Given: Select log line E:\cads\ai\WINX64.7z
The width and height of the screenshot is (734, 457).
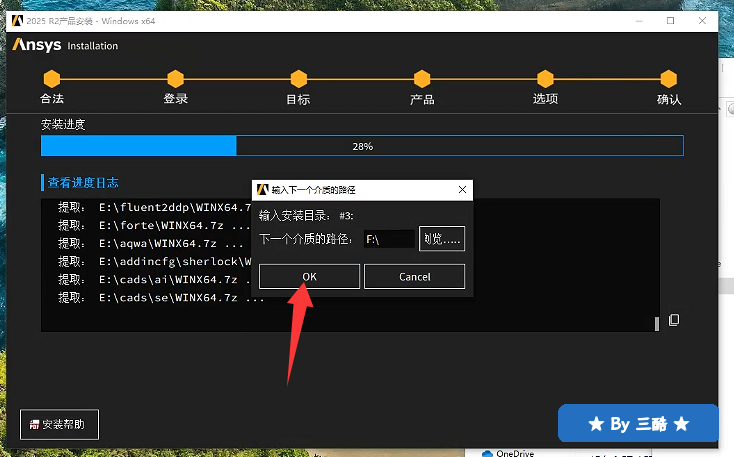Looking at the screenshot, I should pyautogui.click(x=154, y=280).
